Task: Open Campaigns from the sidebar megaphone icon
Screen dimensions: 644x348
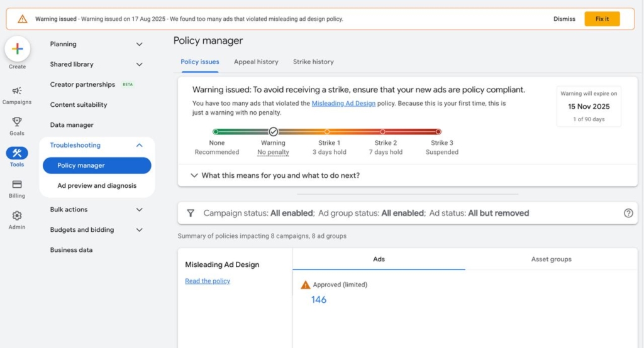Action: pos(17,91)
